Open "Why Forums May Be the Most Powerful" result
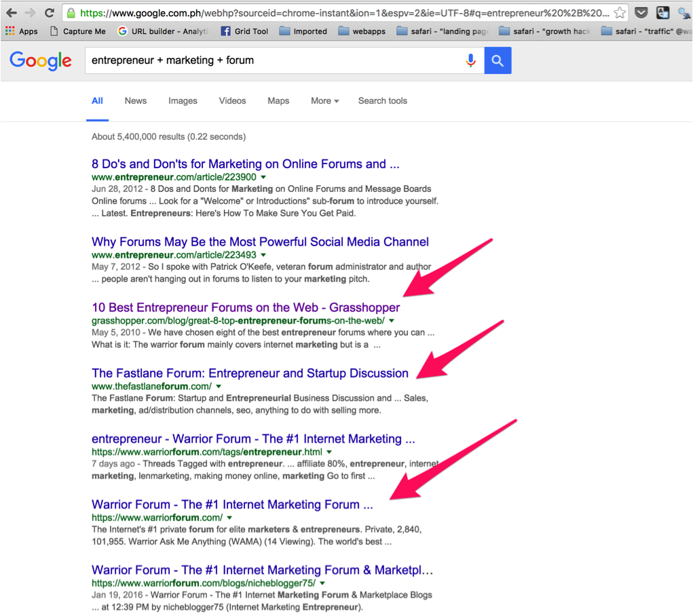 pyautogui.click(x=260, y=242)
